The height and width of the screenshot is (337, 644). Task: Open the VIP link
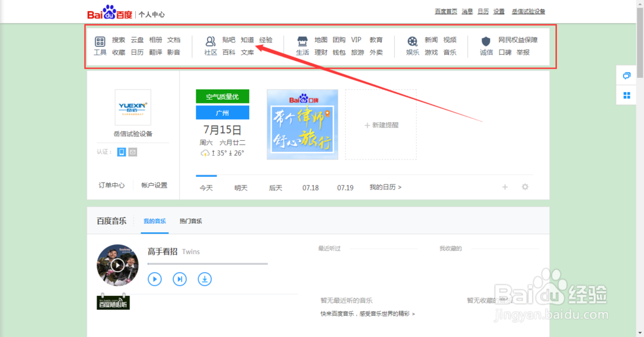coord(356,40)
